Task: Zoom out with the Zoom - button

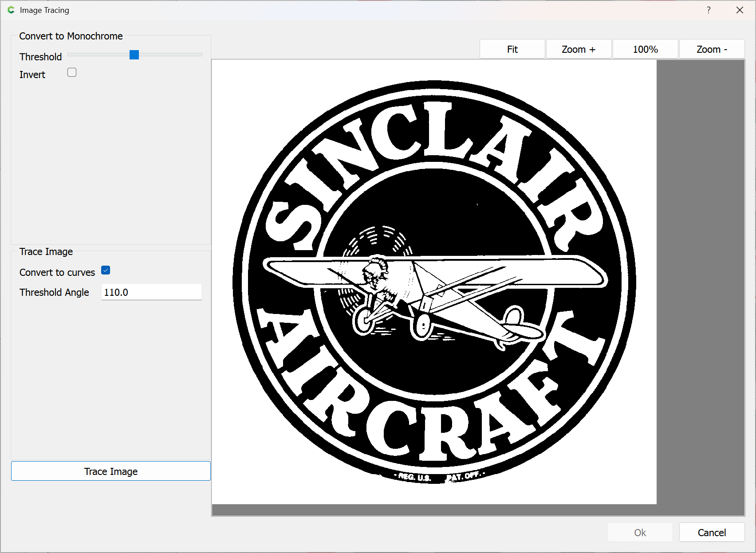Action: 712,49
